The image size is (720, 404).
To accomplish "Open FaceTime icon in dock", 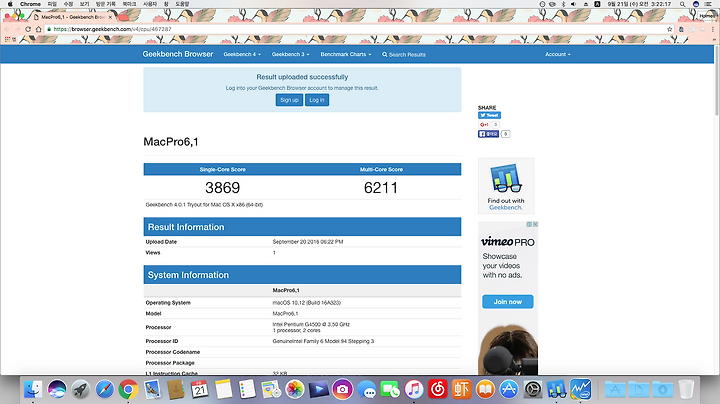I will (390, 390).
